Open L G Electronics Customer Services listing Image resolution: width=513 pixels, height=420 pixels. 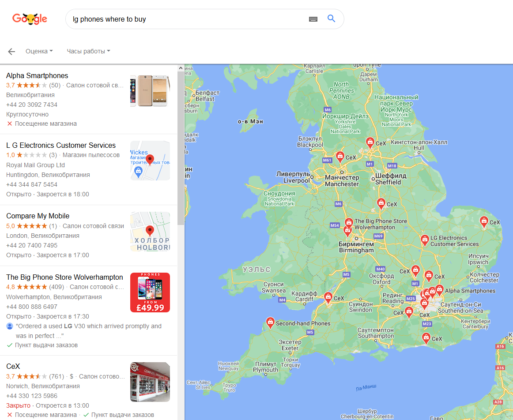tap(61, 145)
